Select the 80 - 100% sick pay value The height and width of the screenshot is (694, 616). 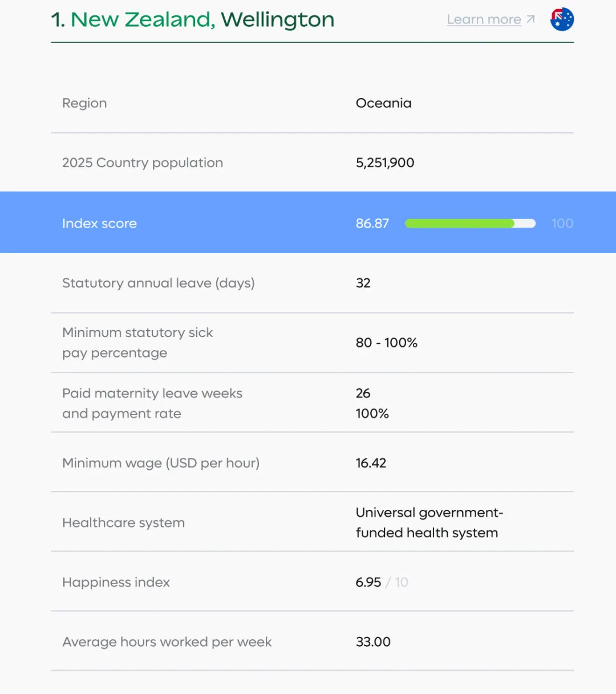(x=386, y=343)
